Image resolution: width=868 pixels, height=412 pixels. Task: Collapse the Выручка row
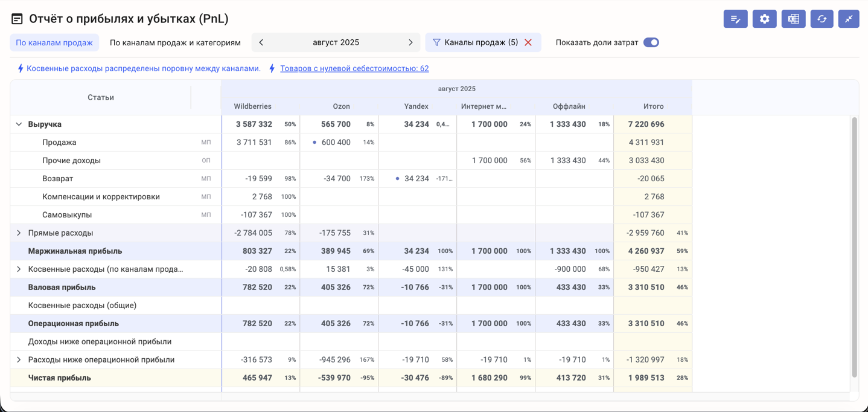pos(19,124)
